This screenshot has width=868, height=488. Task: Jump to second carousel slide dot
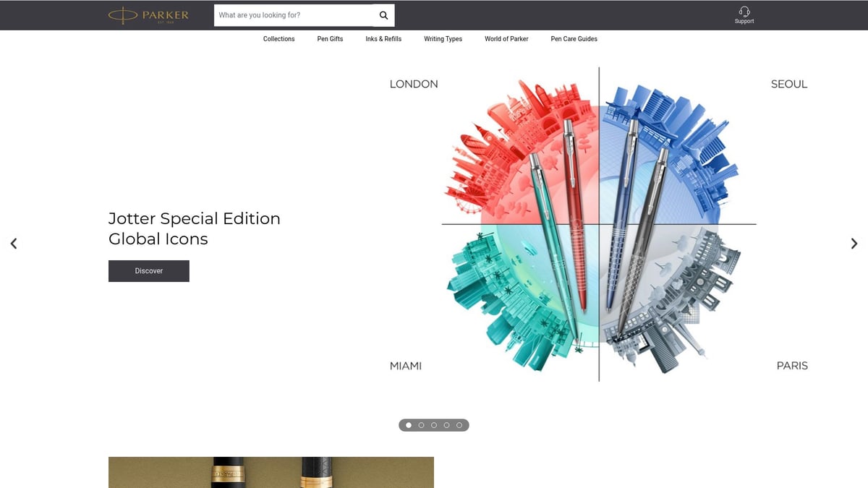pyautogui.click(x=421, y=425)
